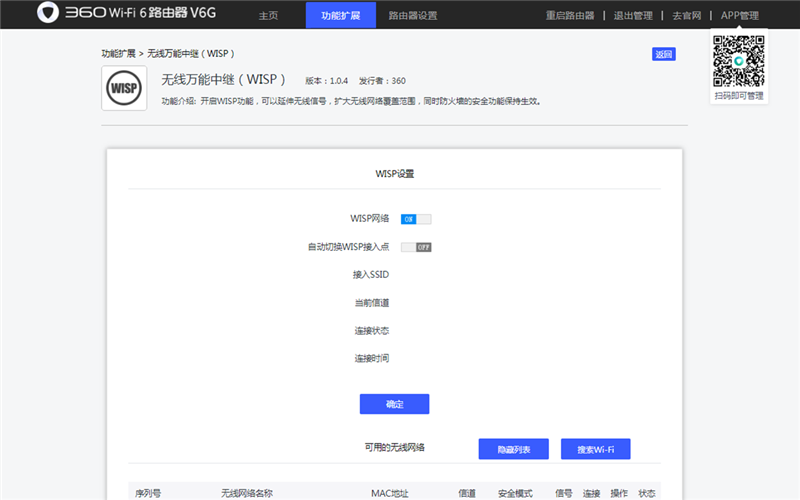Click the 无线网络名称 column header
Screen dimensions: 800x500
pos(247,493)
